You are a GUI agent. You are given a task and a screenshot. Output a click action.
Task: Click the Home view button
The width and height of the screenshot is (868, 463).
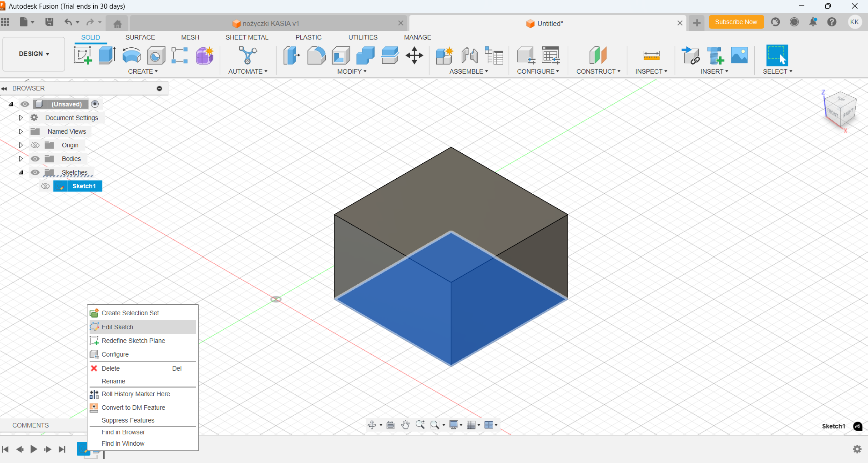[x=117, y=23]
